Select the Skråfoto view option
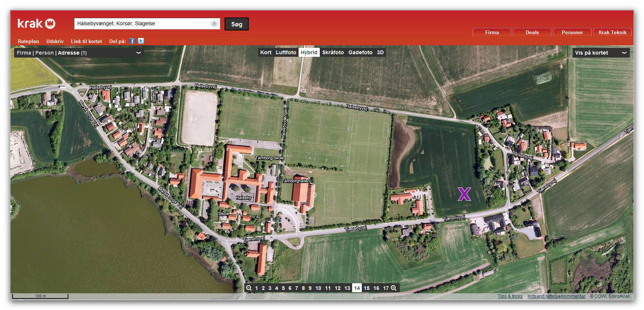Screen dimensions: 644x310 (333, 52)
